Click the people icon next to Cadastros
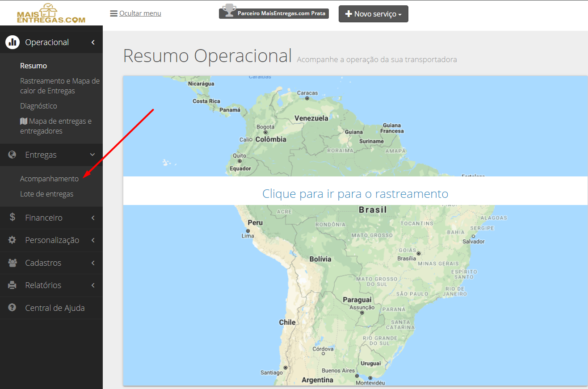 pos(13,263)
